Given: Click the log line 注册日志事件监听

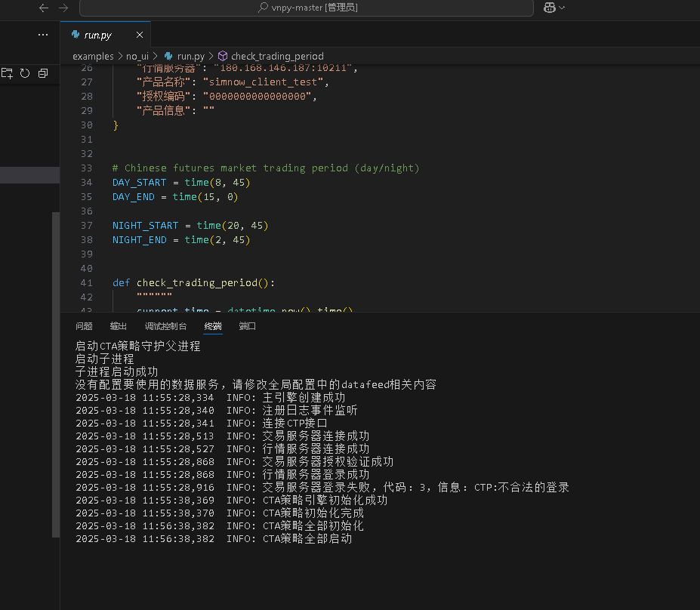Looking at the screenshot, I should click(217, 411).
